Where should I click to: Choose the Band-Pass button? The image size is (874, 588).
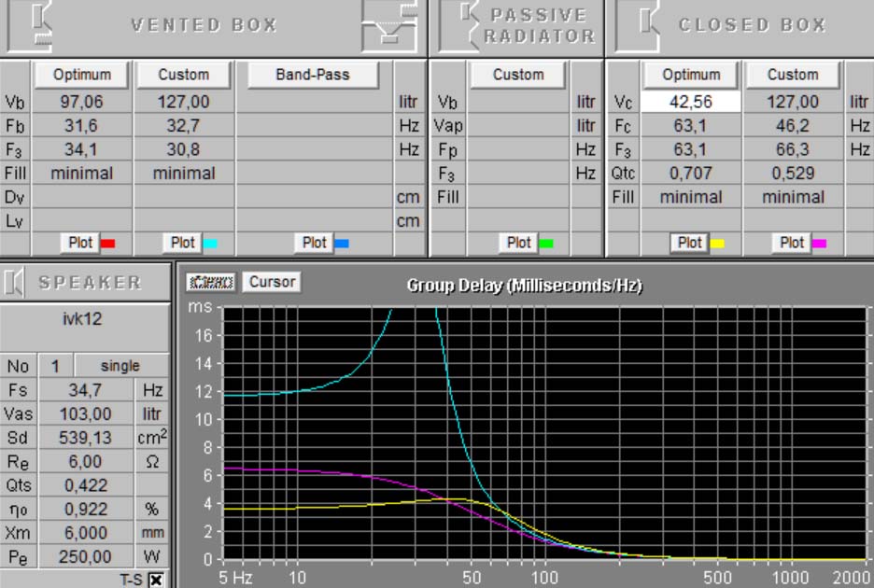coord(313,75)
